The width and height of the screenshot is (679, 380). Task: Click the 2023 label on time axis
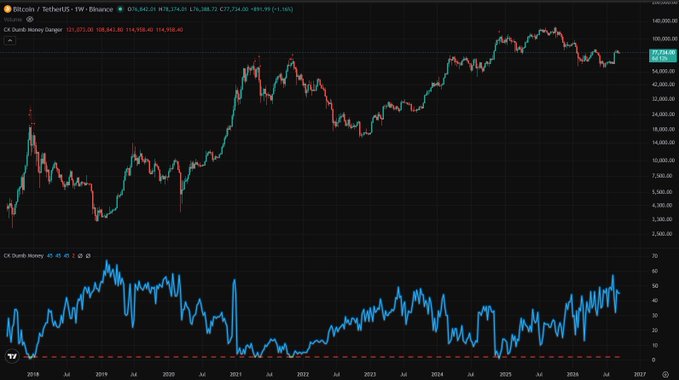click(370, 374)
